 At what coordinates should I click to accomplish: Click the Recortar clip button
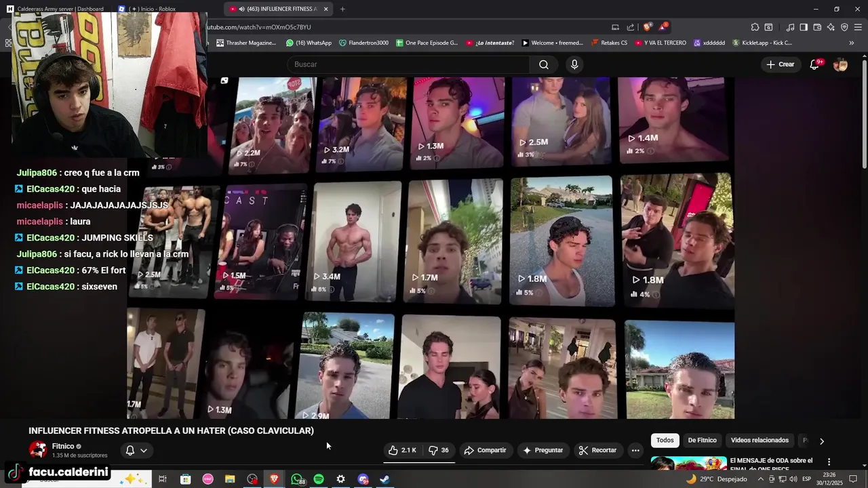(597, 450)
